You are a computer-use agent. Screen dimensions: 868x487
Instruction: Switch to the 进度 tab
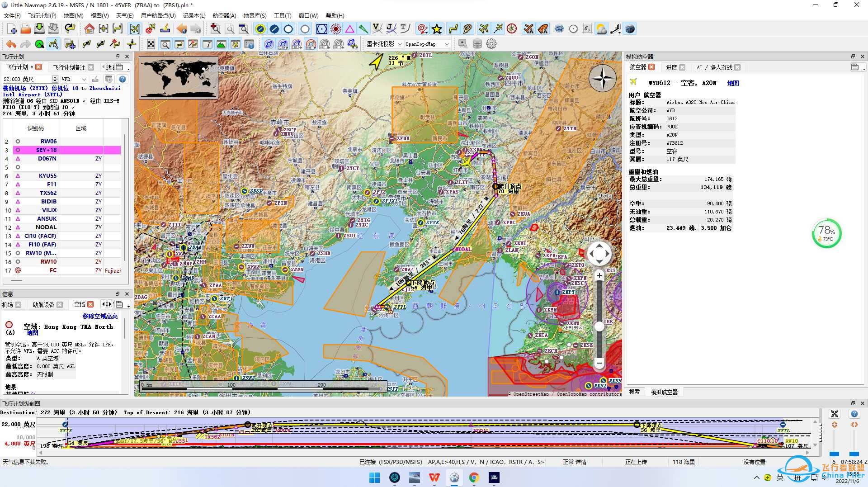pyautogui.click(x=671, y=67)
